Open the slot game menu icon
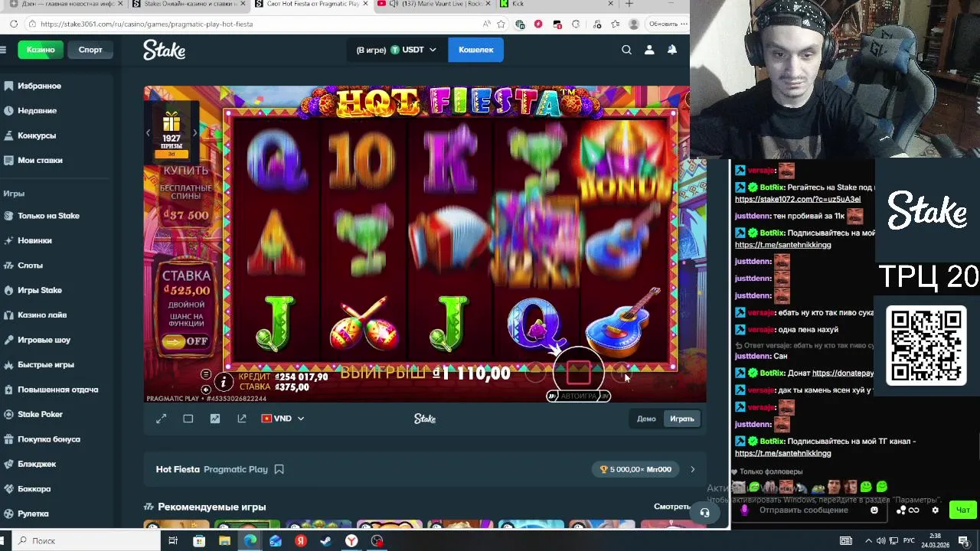Screen dimensions: 980x551 point(205,374)
